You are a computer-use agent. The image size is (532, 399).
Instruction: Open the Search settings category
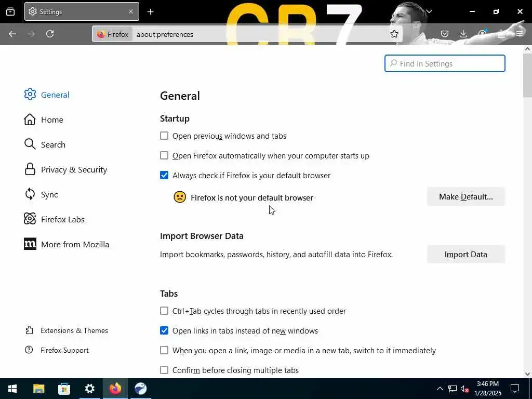coord(45,144)
